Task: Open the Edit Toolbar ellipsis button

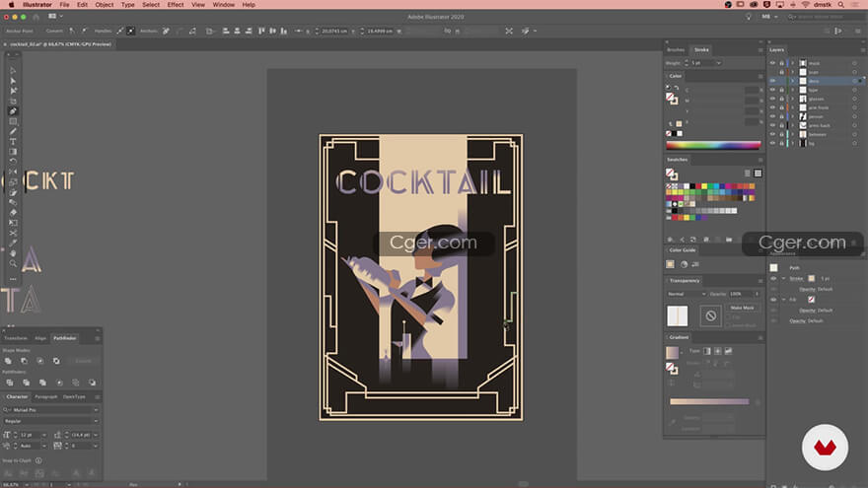Action: coord(13,279)
